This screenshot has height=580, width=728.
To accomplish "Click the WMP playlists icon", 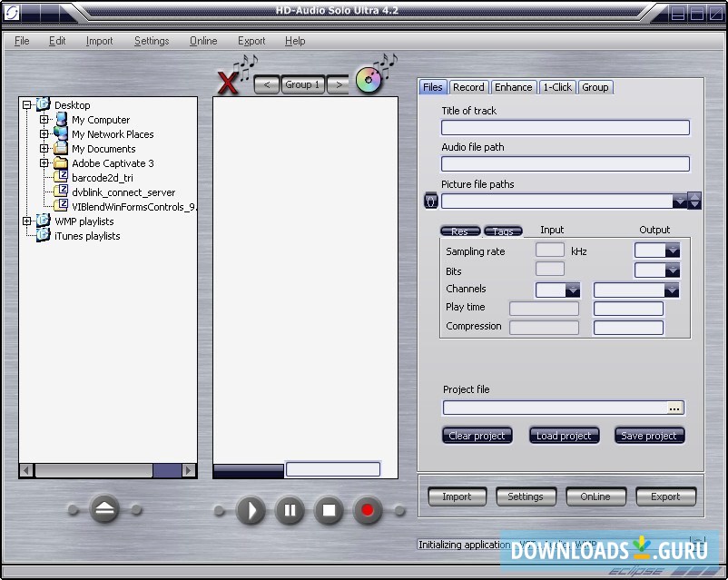I will [44, 221].
